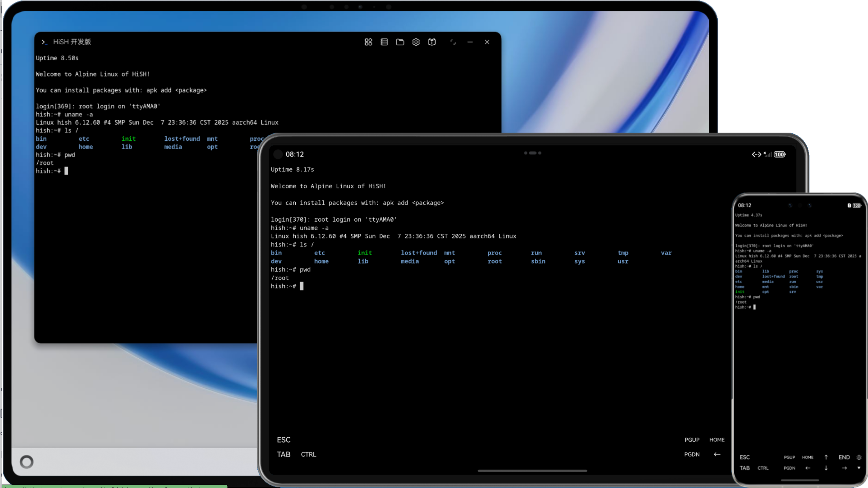Click 'tmp' in tablet terminal listing

point(623,253)
